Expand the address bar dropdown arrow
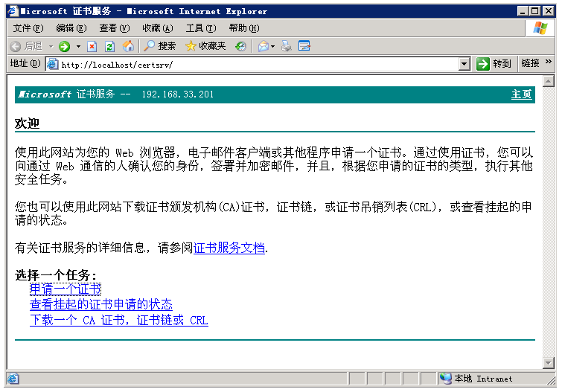The height and width of the screenshot is (392, 562). [464, 64]
